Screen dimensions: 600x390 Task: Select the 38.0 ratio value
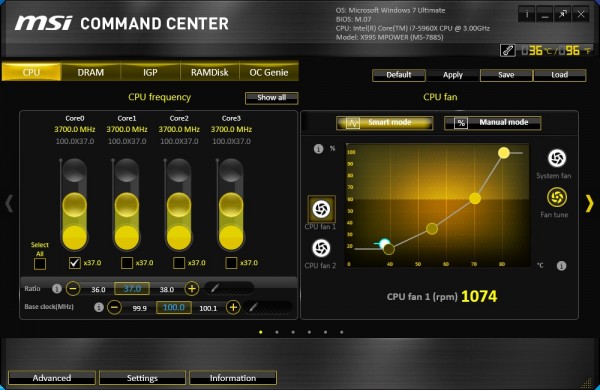[166, 289]
